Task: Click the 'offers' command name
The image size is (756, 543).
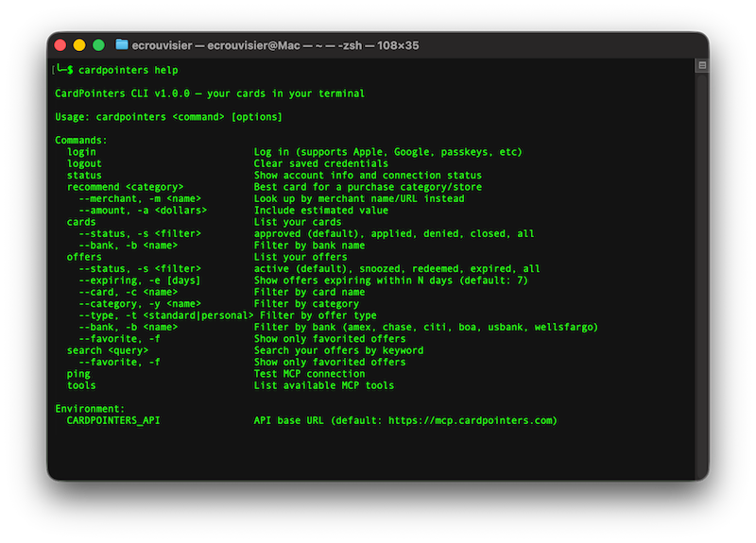Action: point(84,257)
